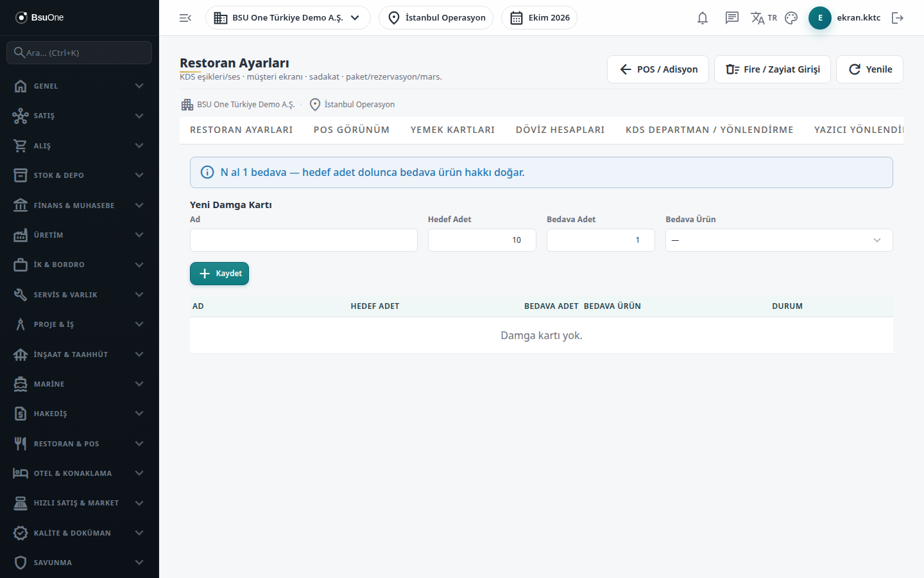Open the Ekim 2026 period picker
Screen dimensions: 924x578
point(539,18)
